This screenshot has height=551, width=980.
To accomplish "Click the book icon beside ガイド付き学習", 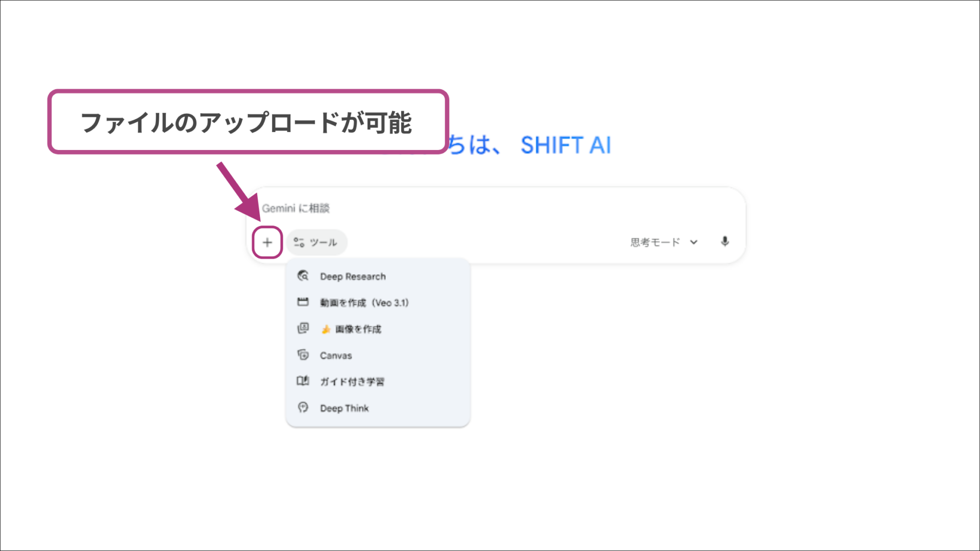I will click(303, 381).
